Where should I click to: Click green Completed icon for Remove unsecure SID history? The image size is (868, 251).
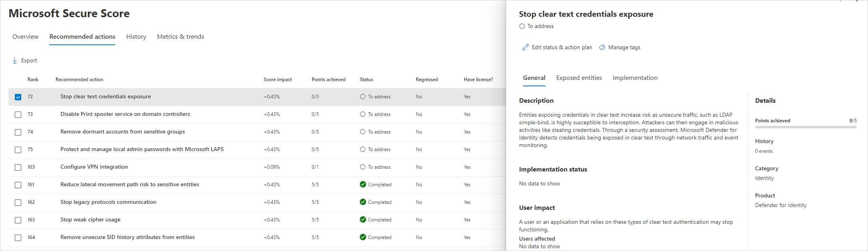click(363, 237)
